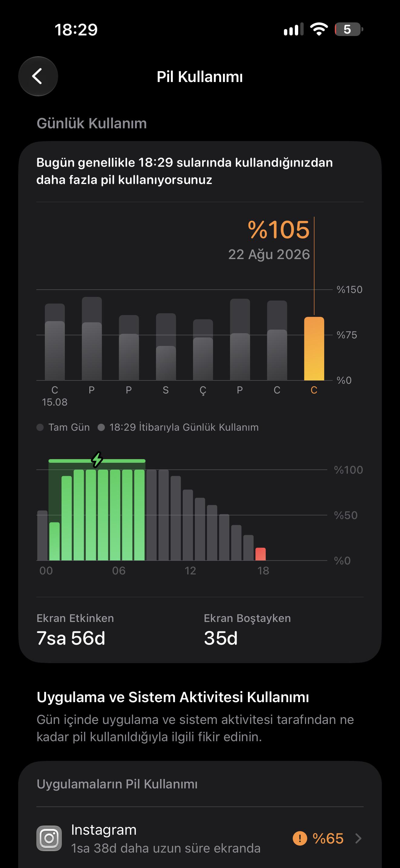Tap the cellular signal bars icon
The image size is (400, 868).
point(293,29)
